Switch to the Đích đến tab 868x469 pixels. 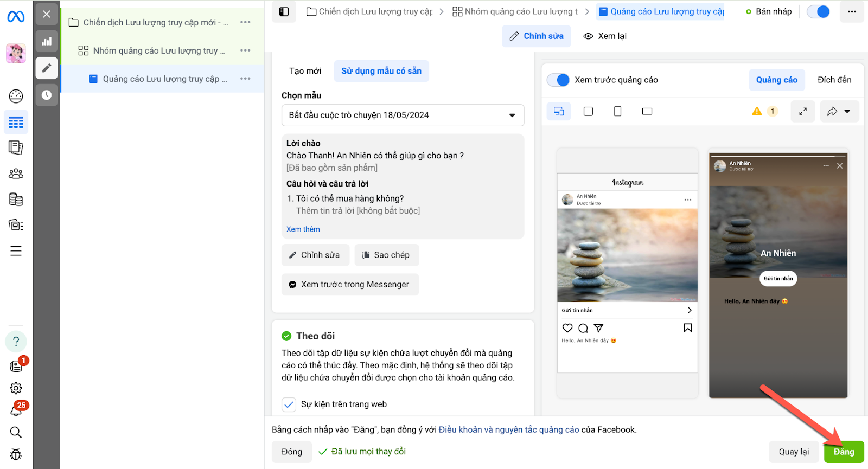(x=834, y=80)
